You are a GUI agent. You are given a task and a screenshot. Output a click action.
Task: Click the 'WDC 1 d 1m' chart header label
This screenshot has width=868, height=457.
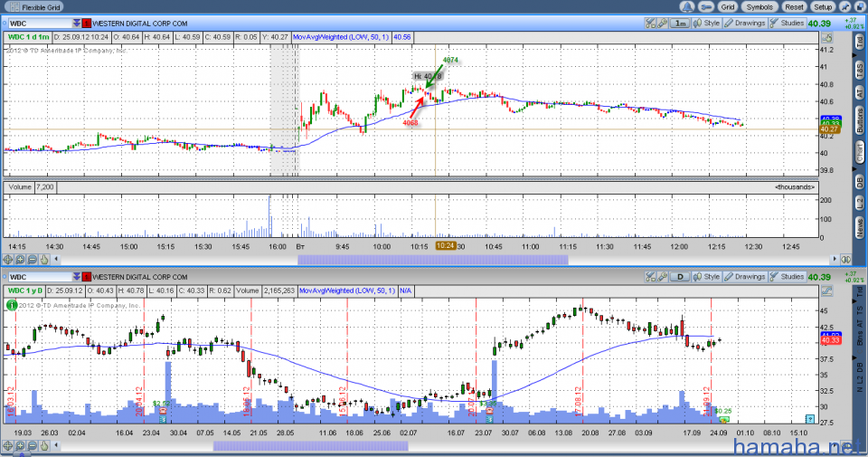(x=28, y=37)
